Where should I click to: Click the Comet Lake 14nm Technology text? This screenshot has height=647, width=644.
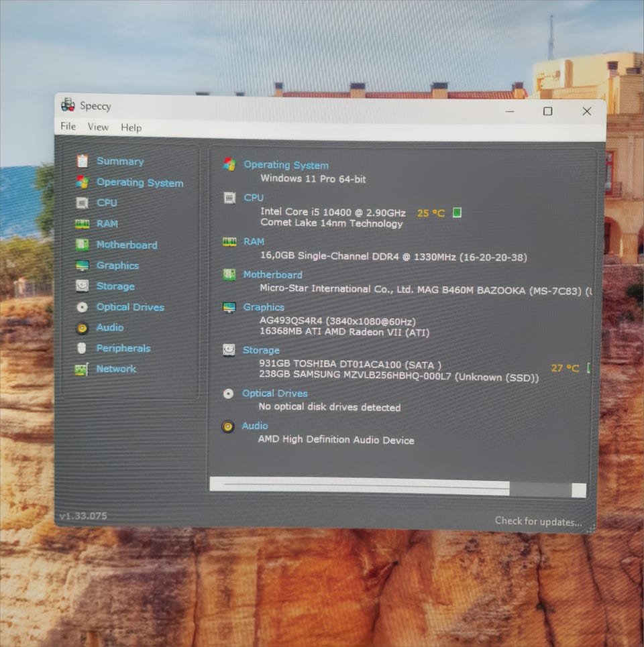point(331,223)
